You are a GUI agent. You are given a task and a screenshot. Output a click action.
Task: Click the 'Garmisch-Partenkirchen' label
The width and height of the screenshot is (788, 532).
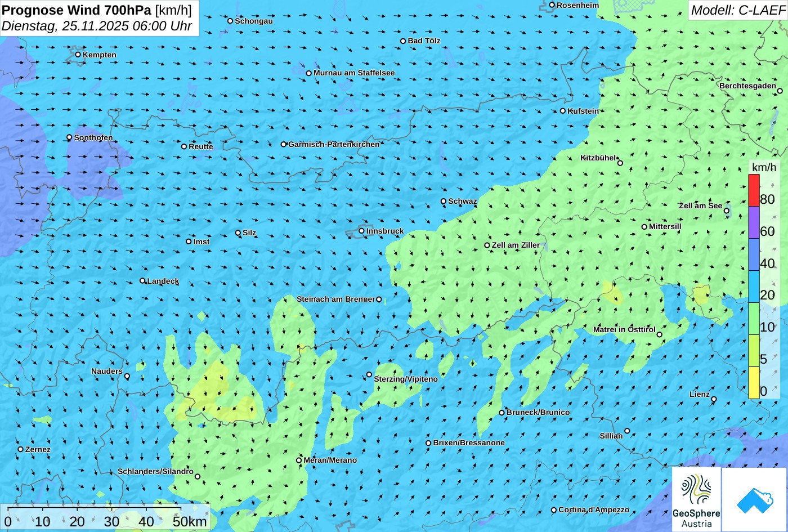point(334,144)
